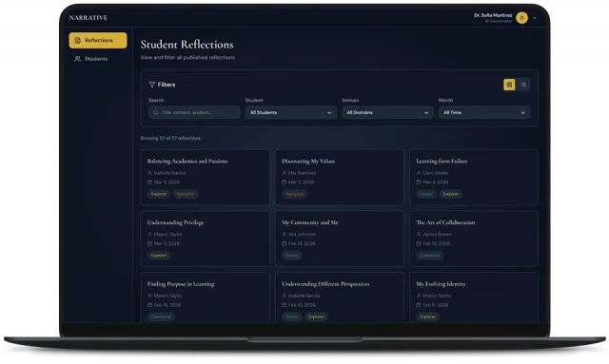Click the magnifier icon in search box

pyautogui.click(x=156, y=112)
